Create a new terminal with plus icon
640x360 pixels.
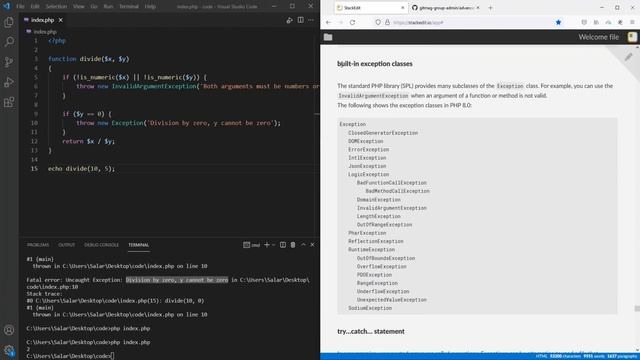coord(267,244)
